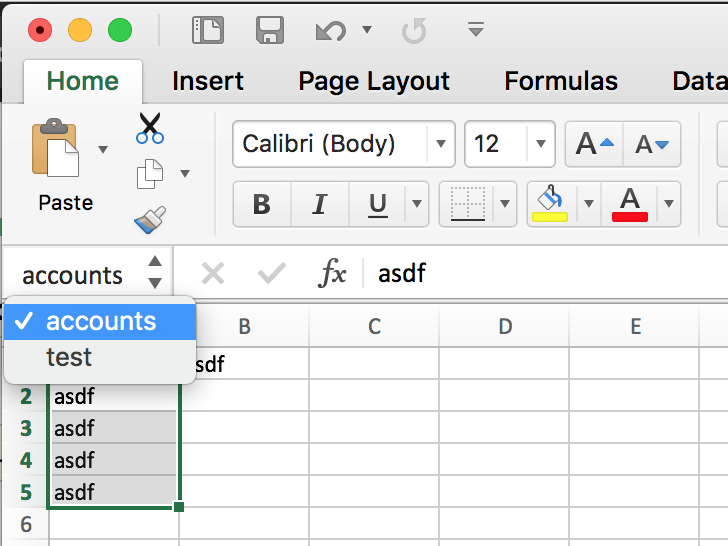The width and height of the screenshot is (728, 546).
Task: Click the formula bar containing asdf
Action: click(x=540, y=273)
